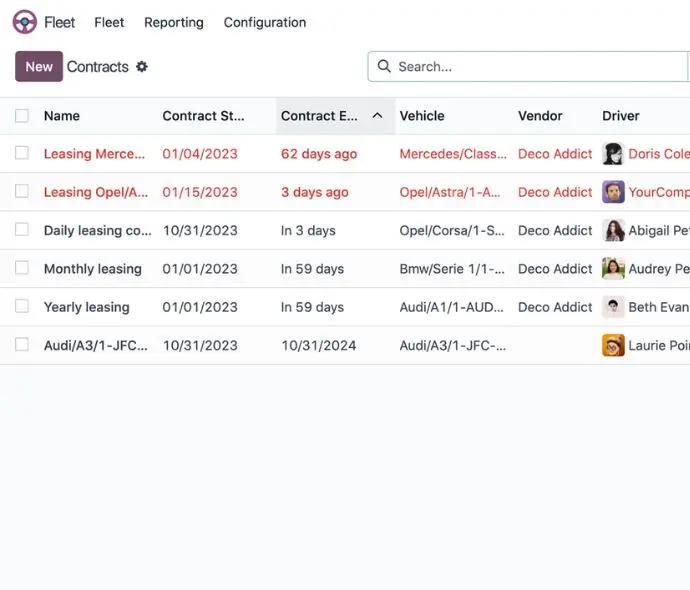
Task: Click Abigail Peterson's driver avatar
Action: (x=613, y=231)
